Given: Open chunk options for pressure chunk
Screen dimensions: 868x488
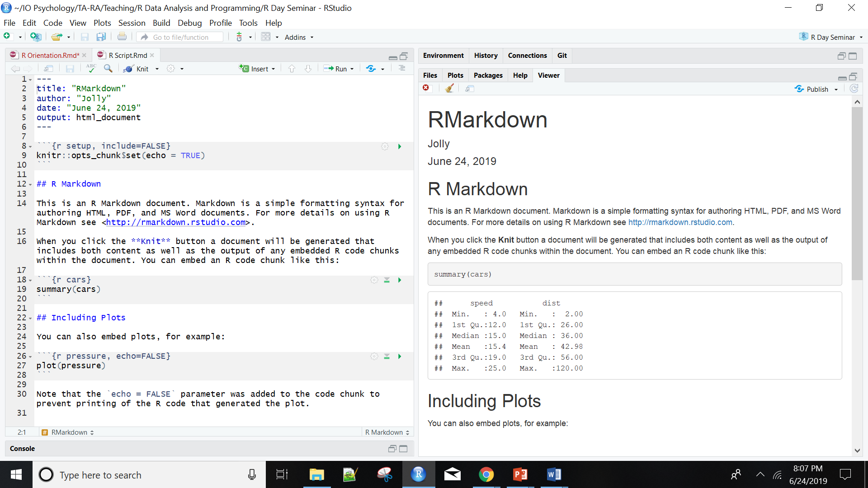Looking at the screenshot, I should tap(374, 356).
